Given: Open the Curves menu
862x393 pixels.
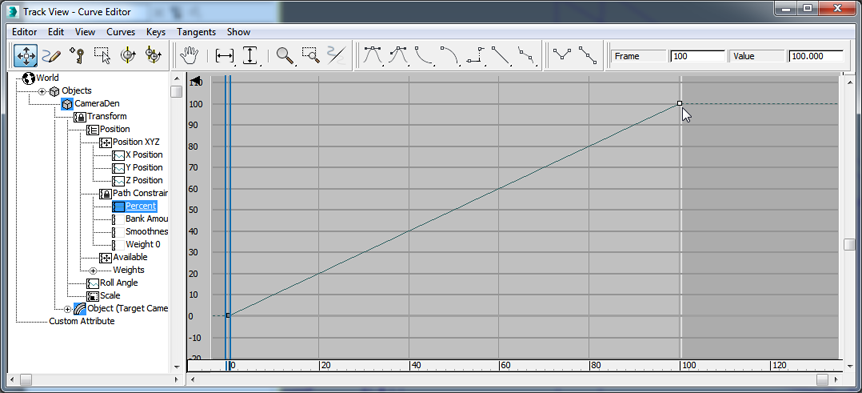Looking at the screenshot, I should coord(120,32).
